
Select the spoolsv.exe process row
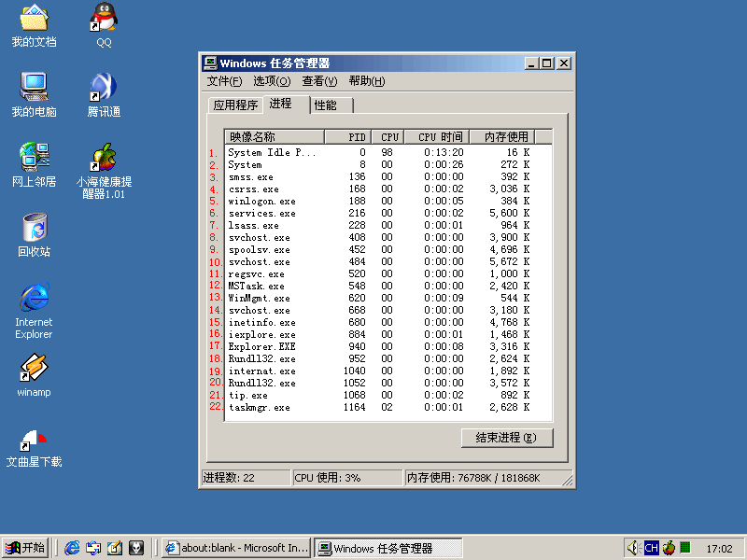388,249
